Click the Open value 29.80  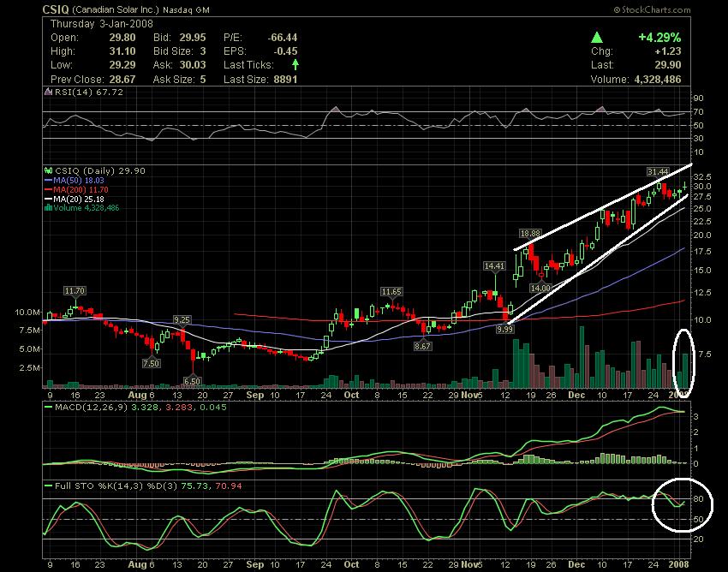[x=122, y=38]
